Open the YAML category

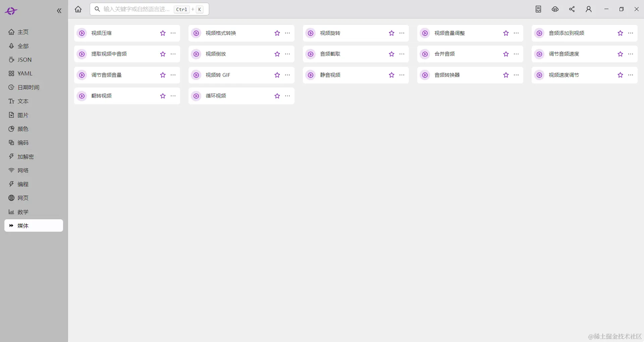(34, 73)
